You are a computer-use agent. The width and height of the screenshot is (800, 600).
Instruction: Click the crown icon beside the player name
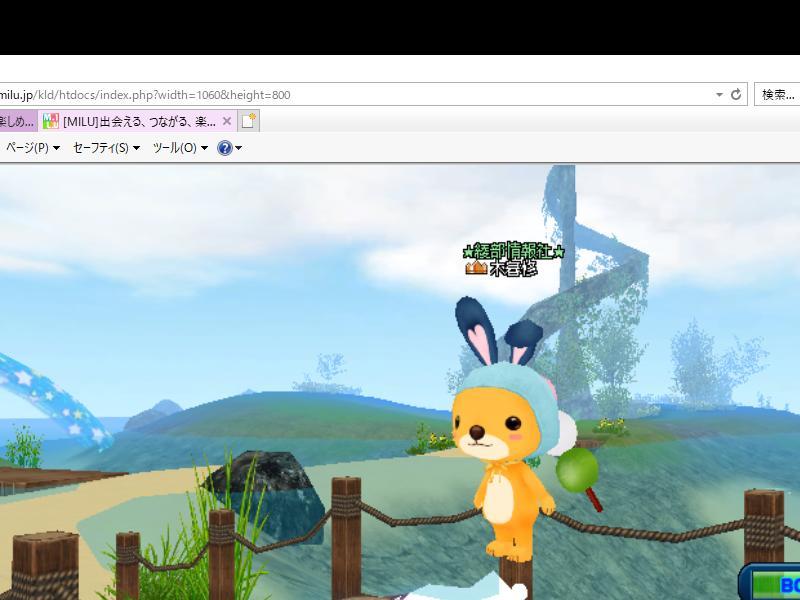(476, 269)
